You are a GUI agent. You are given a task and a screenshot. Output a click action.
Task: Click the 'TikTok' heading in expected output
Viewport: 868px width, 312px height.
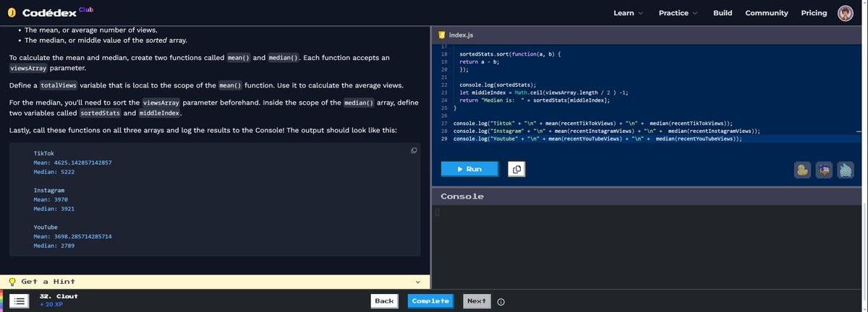click(x=44, y=154)
